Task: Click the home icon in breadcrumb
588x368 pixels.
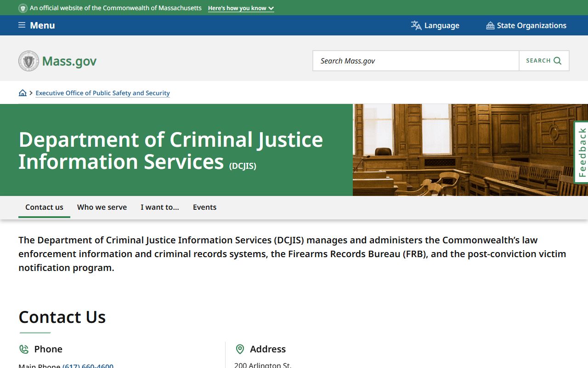Action: [23, 93]
